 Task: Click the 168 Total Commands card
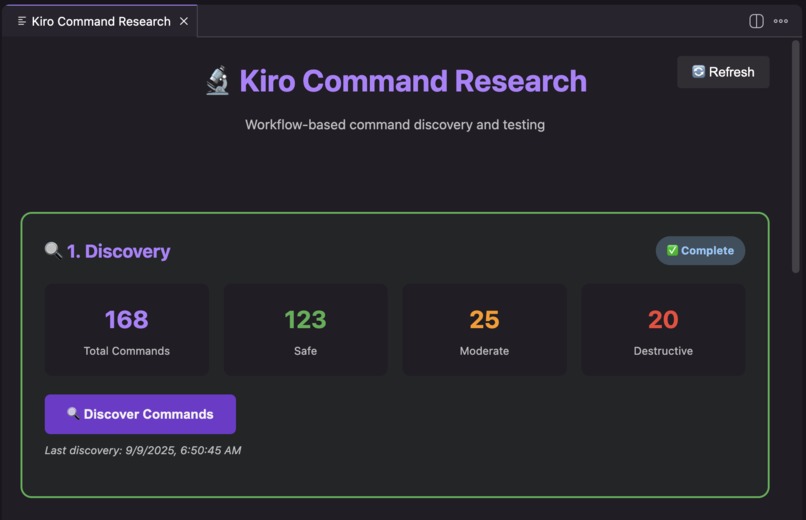click(x=127, y=329)
